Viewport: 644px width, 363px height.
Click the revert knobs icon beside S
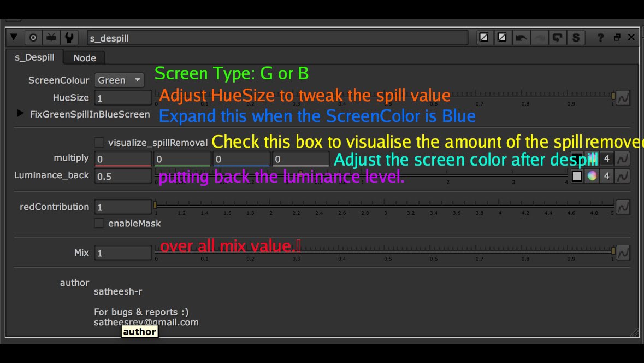click(557, 38)
